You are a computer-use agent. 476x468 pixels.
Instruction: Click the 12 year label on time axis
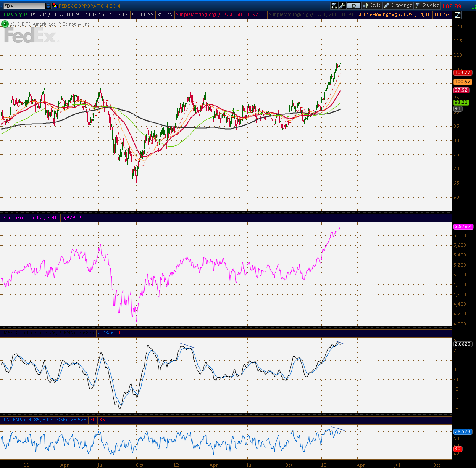176,465
